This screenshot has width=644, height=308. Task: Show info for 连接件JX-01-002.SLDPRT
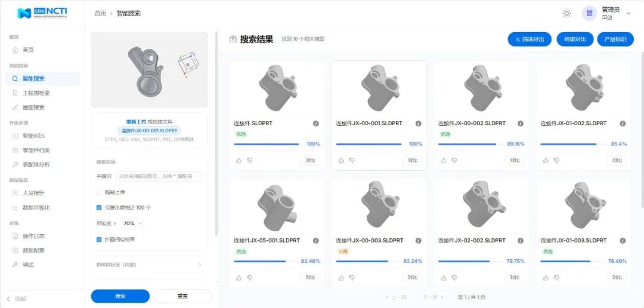(623, 123)
